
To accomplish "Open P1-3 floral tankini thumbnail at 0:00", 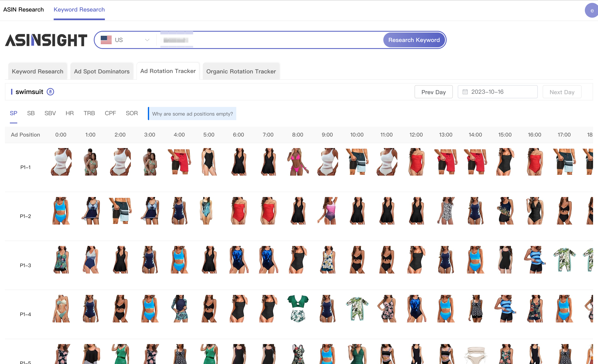I will [61, 260].
